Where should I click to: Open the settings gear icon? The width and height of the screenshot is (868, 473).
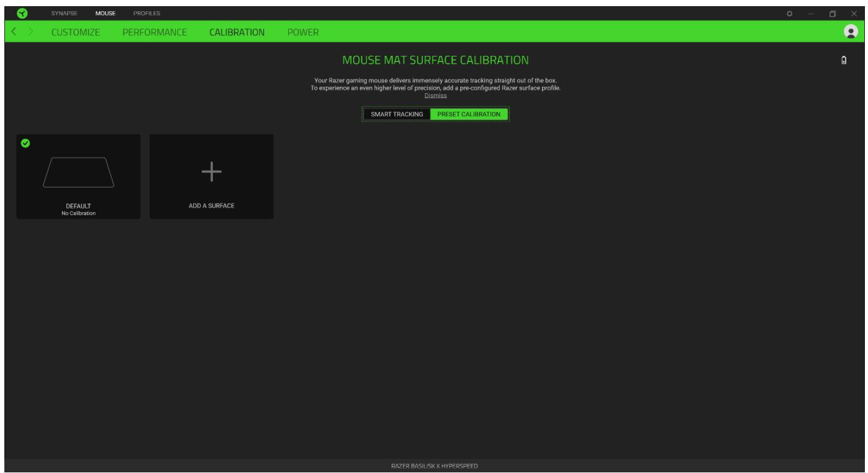(x=790, y=14)
